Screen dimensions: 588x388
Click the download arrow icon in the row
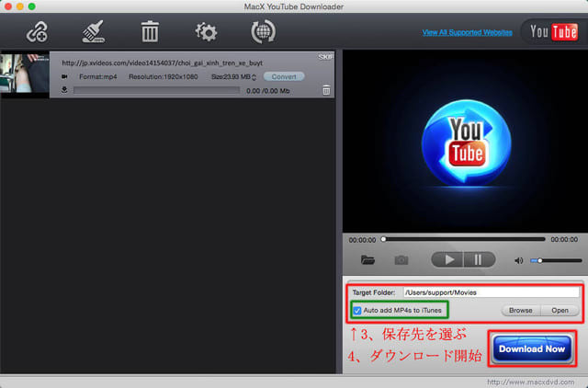pos(64,90)
